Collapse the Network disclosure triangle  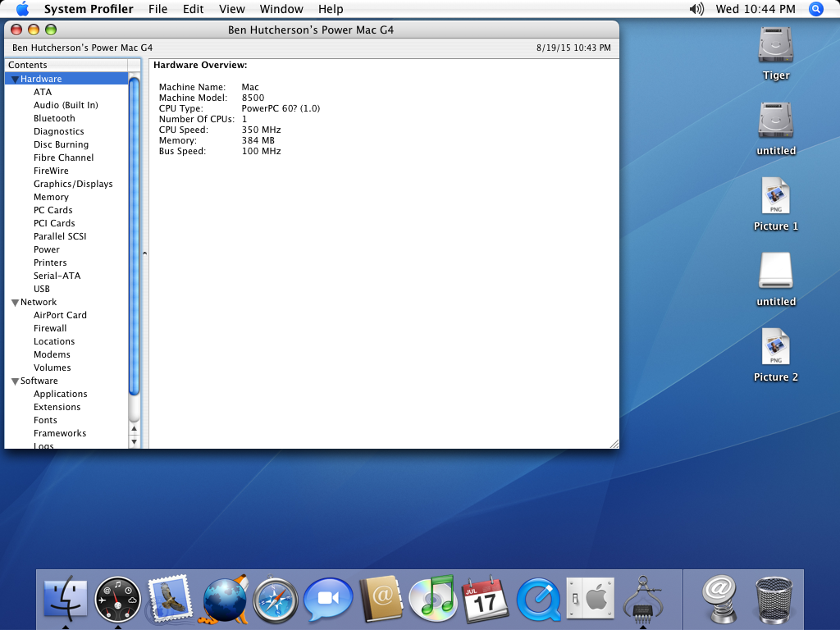pos(15,303)
